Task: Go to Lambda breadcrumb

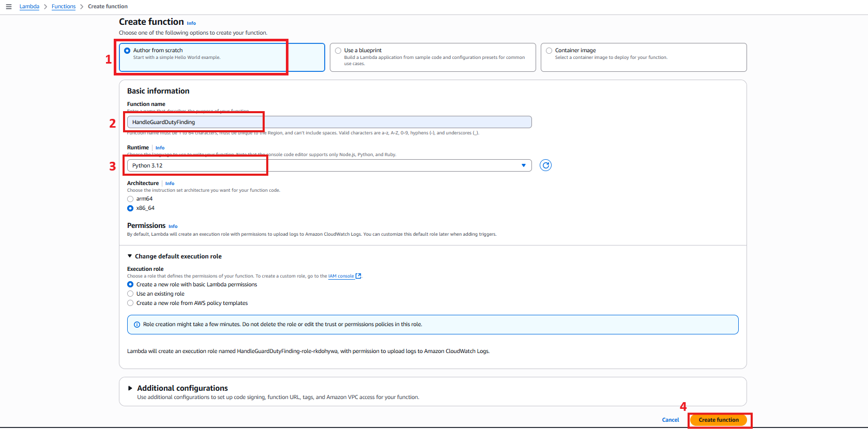Action: click(x=29, y=7)
